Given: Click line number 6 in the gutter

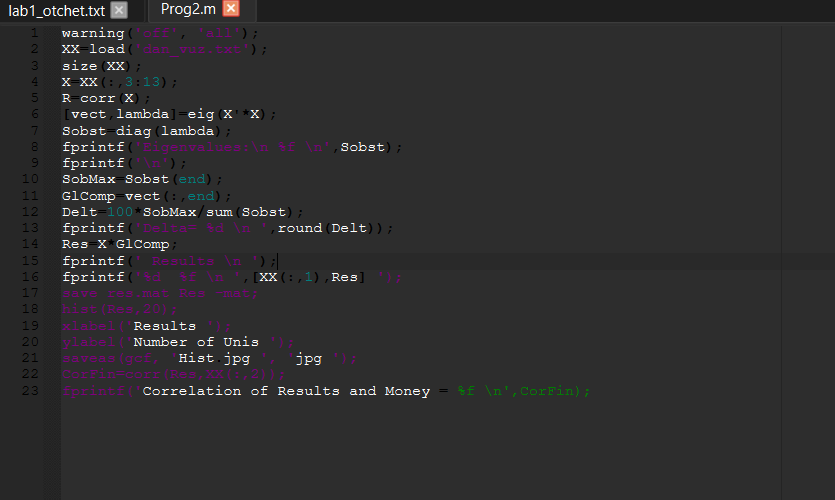Looking at the screenshot, I should (x=34, y=114).
